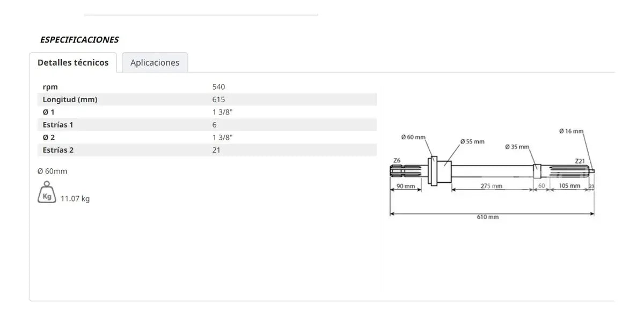Click the Ø 2 row label

(48, 137)
